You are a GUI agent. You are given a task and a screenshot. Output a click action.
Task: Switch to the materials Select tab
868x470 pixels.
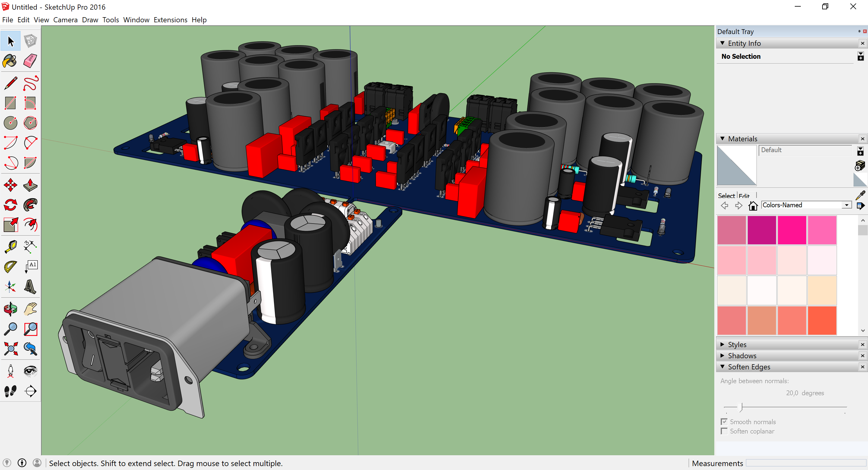tap(726, 196)
